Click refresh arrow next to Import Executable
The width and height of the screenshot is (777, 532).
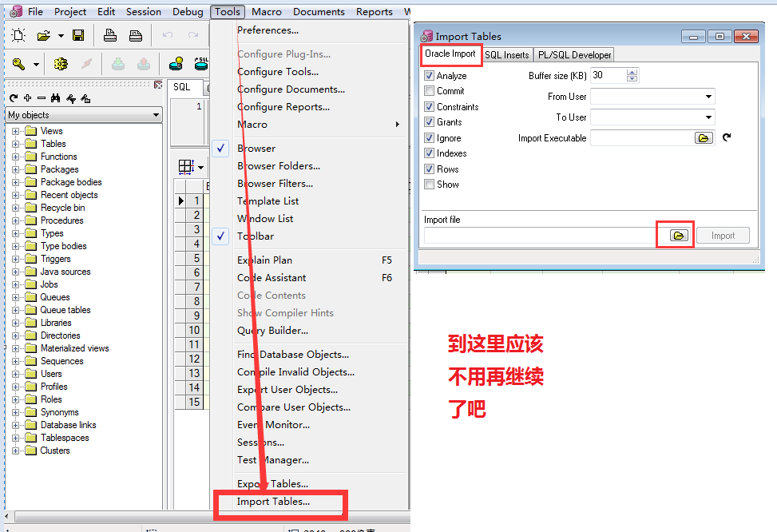(727, 137)
